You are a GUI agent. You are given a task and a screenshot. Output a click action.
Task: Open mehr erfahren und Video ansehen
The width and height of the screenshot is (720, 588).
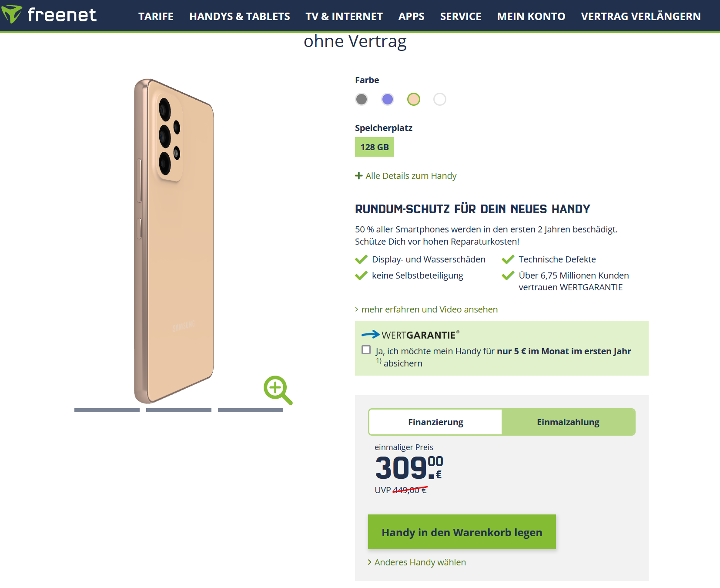coord(429,309)
